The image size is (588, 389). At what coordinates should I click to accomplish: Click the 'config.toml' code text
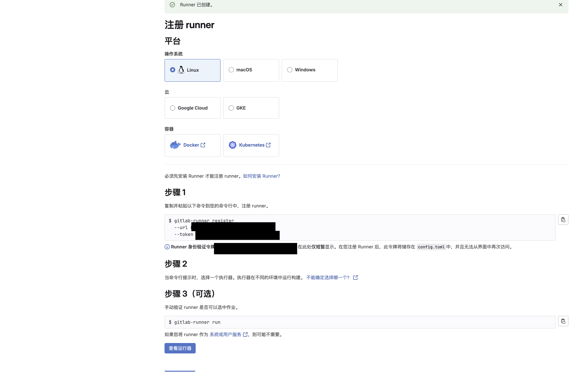[431, 247]
